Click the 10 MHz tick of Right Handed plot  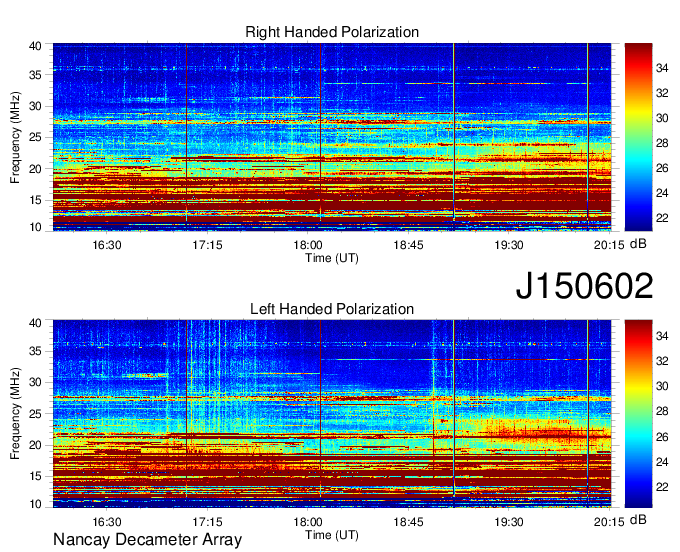point(36,227)
